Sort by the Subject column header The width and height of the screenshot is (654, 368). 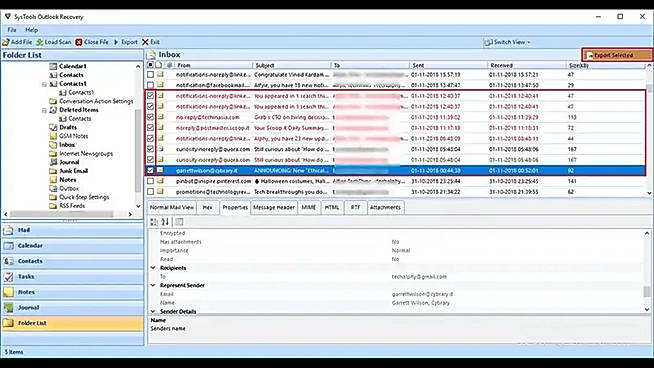pyautogui.click(x=292, y=65)
